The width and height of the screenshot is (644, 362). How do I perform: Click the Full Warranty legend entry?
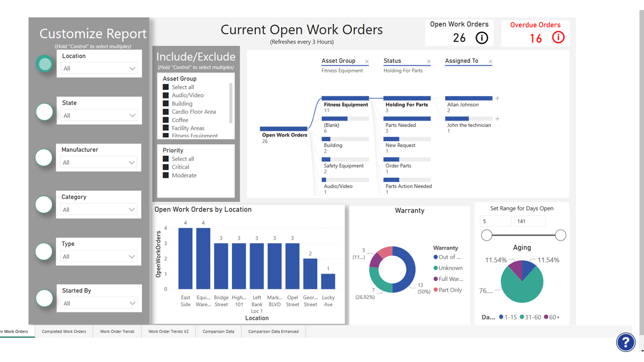(448, 279)
